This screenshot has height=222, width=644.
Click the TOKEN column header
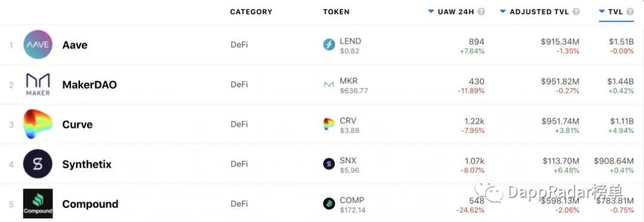pos(336,12)
